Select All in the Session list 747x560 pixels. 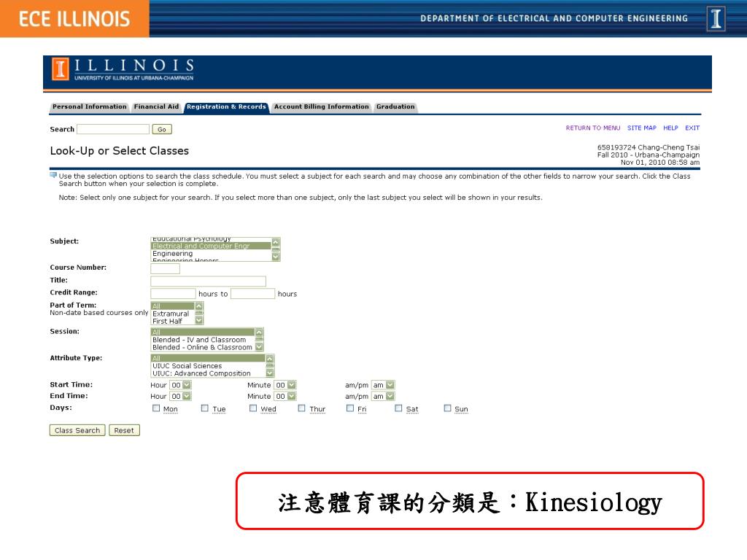[x=203, y=332]
